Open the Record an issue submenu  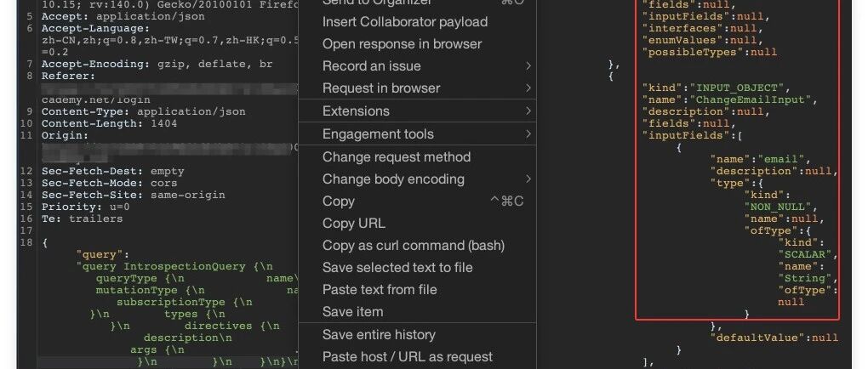417,66
